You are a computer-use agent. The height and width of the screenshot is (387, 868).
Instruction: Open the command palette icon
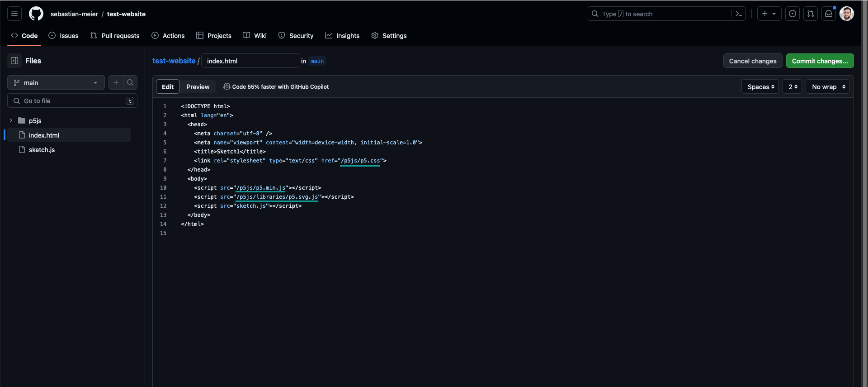[739, 14]
